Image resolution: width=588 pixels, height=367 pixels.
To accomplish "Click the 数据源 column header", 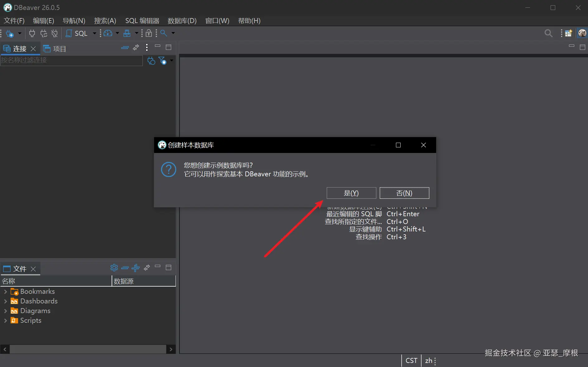I will pos(144,281).
